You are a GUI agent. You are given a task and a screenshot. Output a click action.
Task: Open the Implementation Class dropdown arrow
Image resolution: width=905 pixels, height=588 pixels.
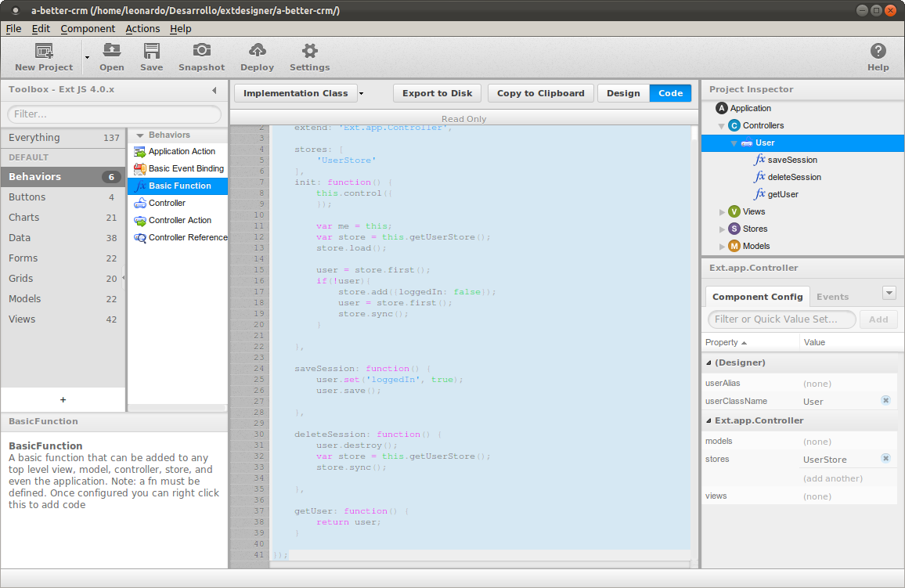[x=362, y=93]
